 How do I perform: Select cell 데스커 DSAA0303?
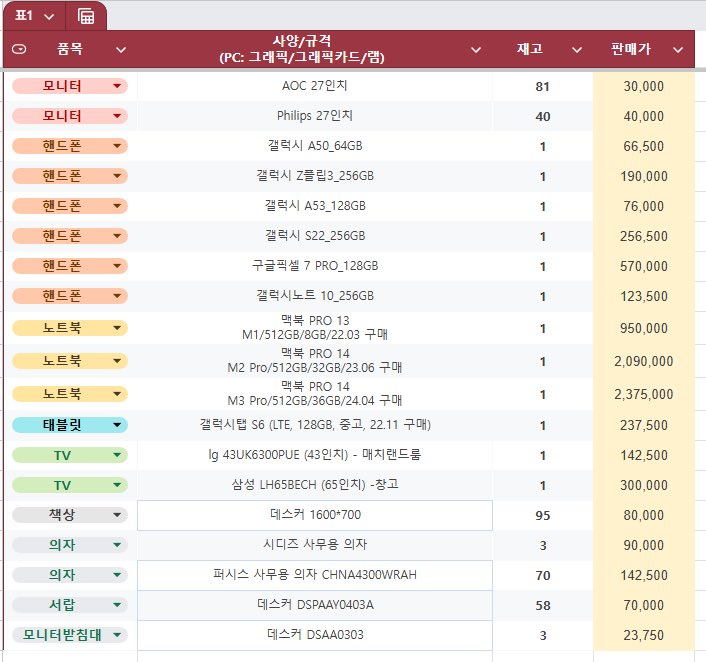coord(315,635)
